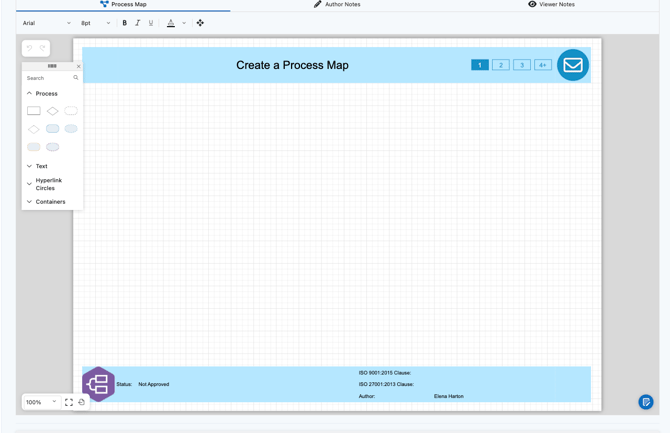Click the undo arrow
The height and width of the screenshot is (433, 670).
[x=29, y=48]
